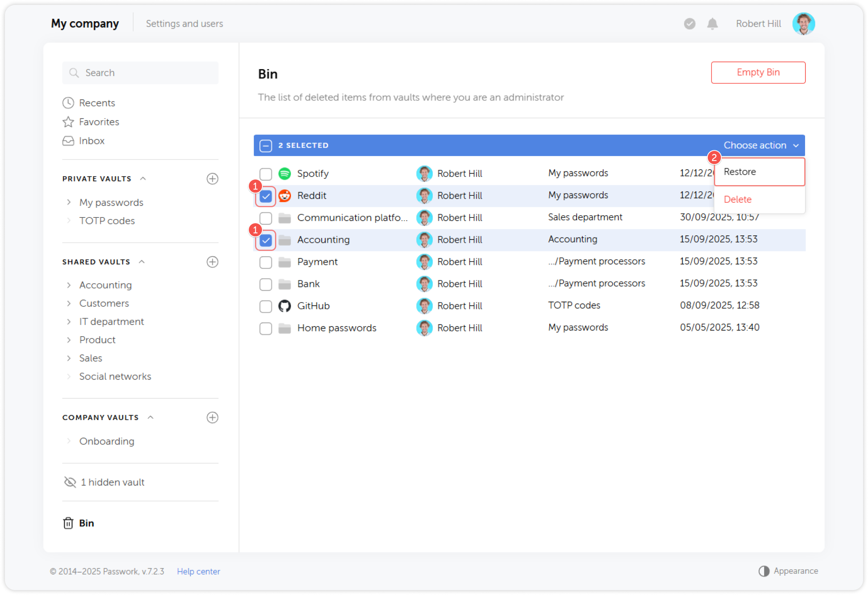Open the Choose action dropdown

pos(761,145)
